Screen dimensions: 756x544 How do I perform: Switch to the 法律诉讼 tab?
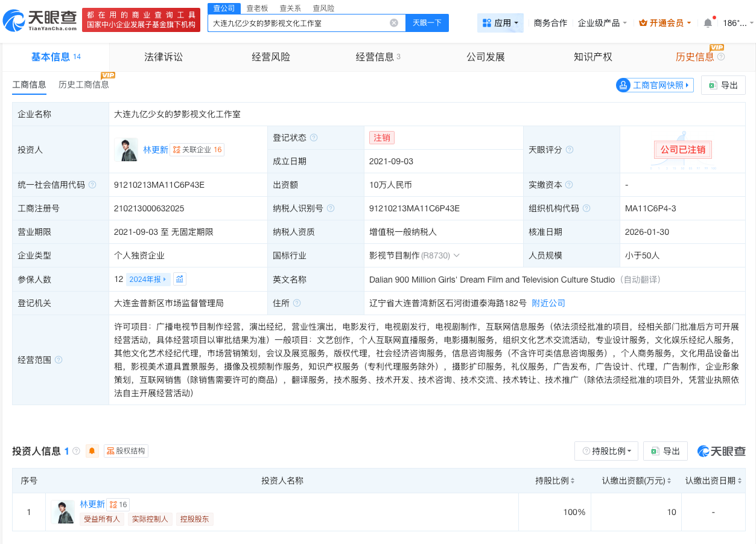tap(163, 57)
